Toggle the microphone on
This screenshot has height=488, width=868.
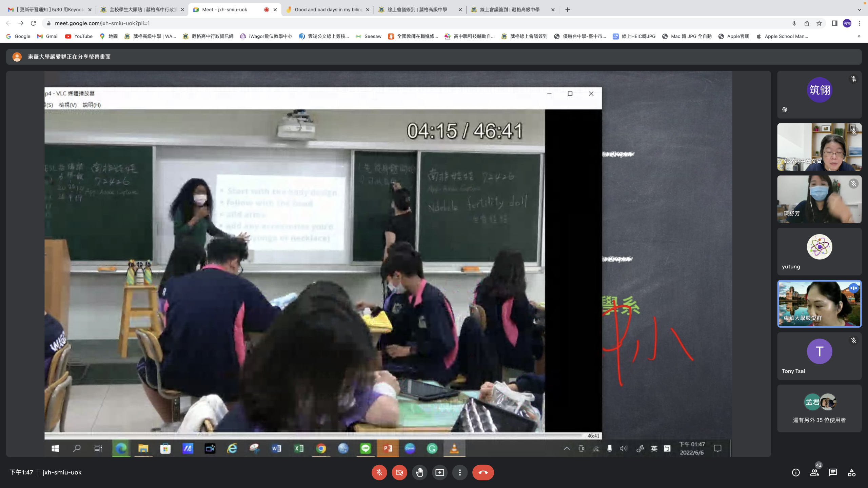coord(379,472)
